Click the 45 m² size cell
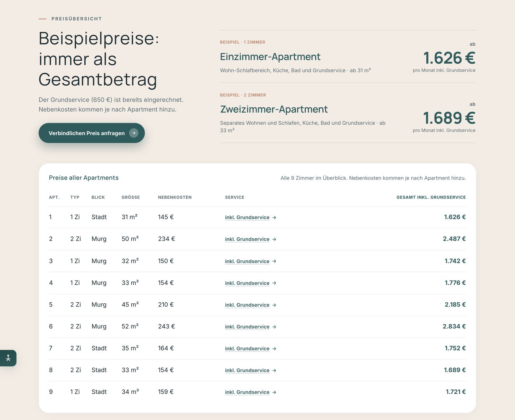 click(130, 305)
